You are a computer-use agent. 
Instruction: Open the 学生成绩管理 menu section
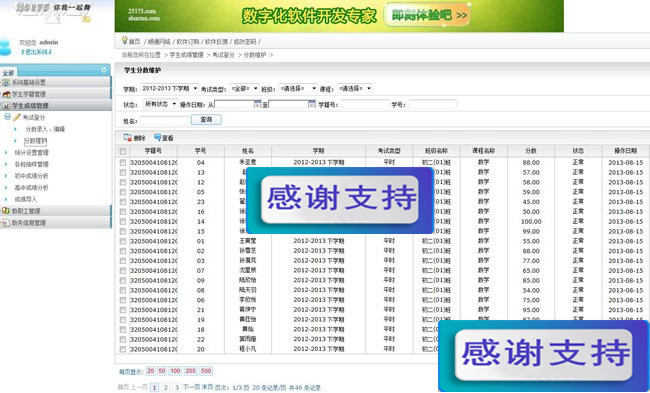(x=56, y=106)
